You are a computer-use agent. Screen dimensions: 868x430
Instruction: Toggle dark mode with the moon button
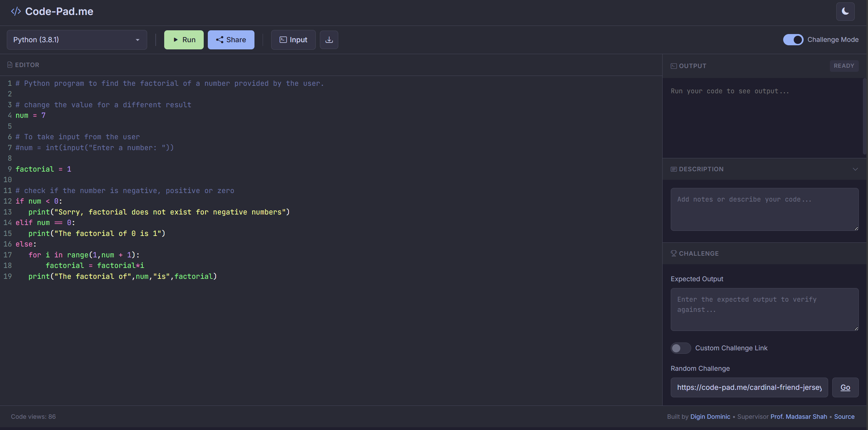[x=845, y=11]
